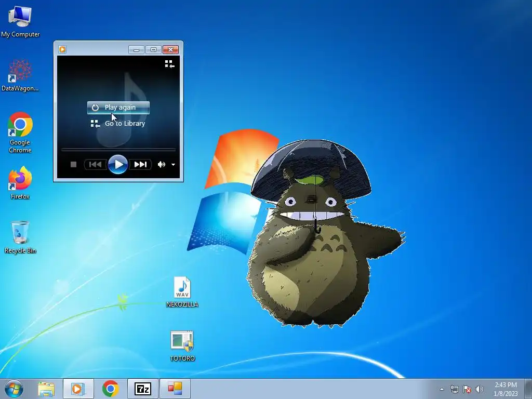Select Google Chrome desktop shortcut
The image size is (532, 399).
point(20,132)
